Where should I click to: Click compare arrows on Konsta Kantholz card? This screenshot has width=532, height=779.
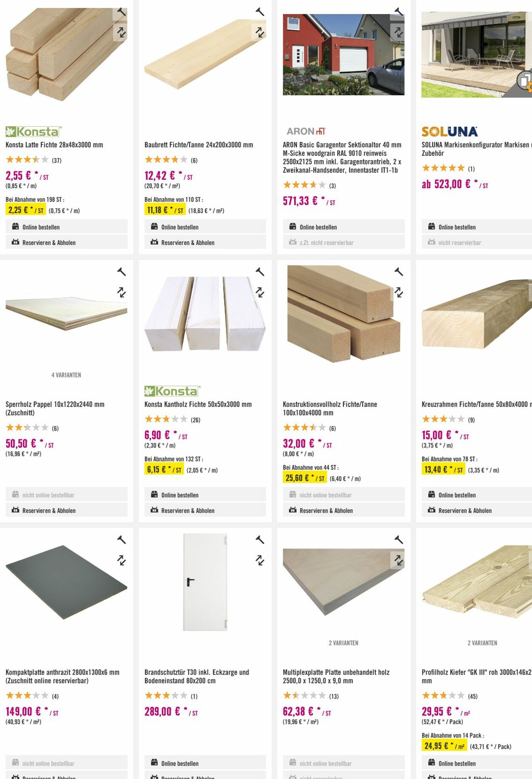point(260,292)
